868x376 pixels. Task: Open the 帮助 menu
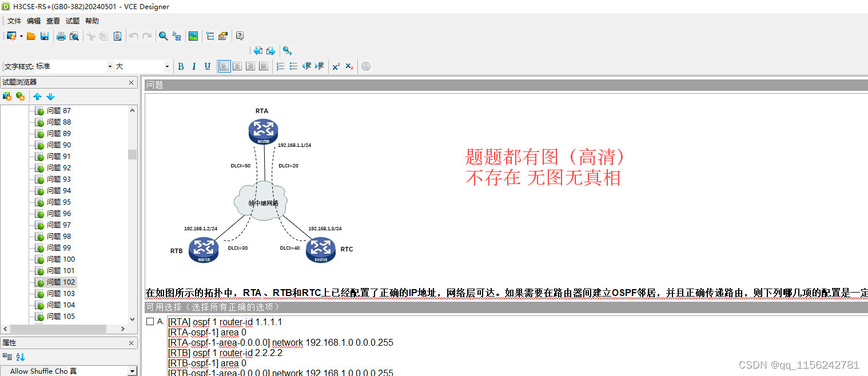coord(91,20)
